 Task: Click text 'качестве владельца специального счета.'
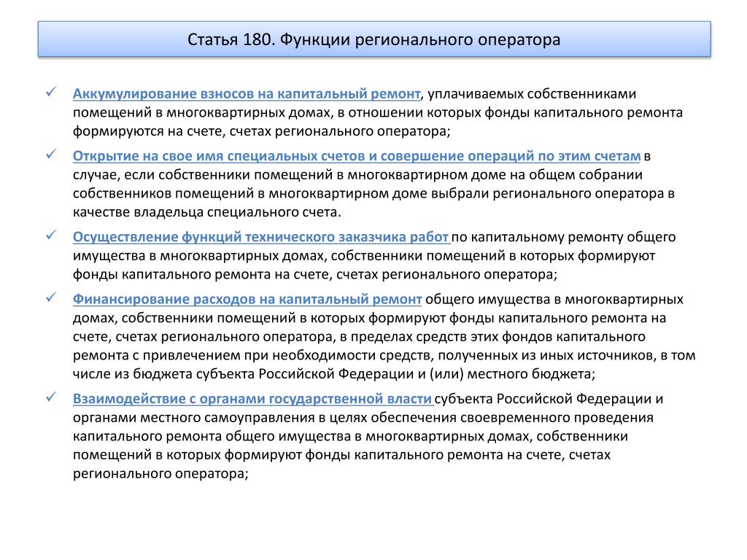coord(206,212)
